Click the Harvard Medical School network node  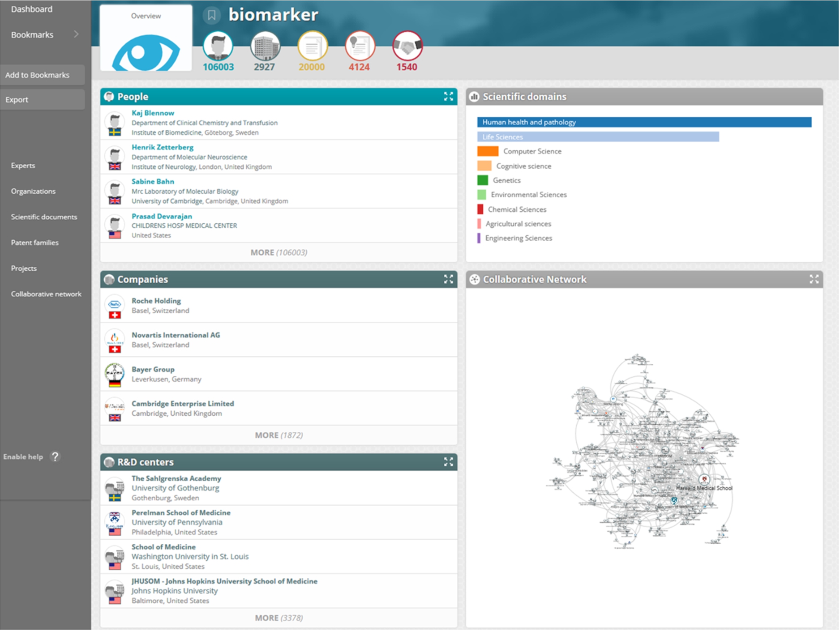(x=704, y=480)
